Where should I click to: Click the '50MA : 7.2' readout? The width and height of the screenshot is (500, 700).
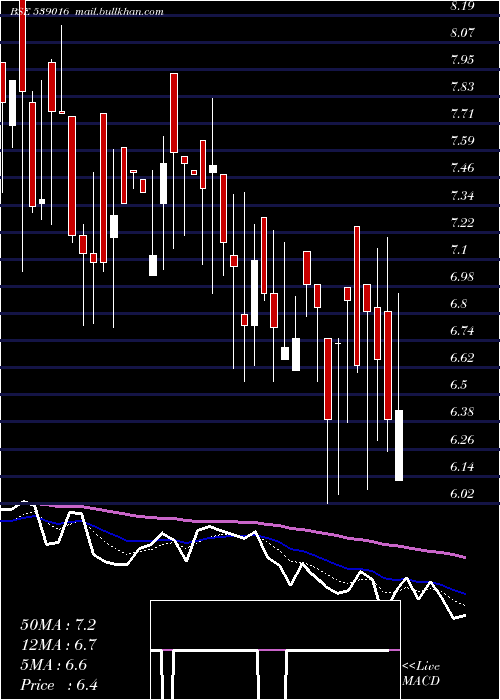pos(58,625)
